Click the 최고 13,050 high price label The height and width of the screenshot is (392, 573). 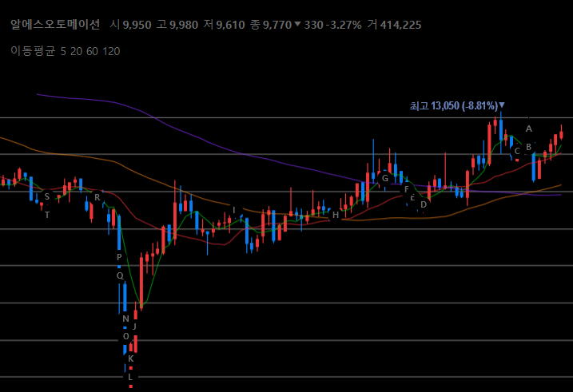457,106
